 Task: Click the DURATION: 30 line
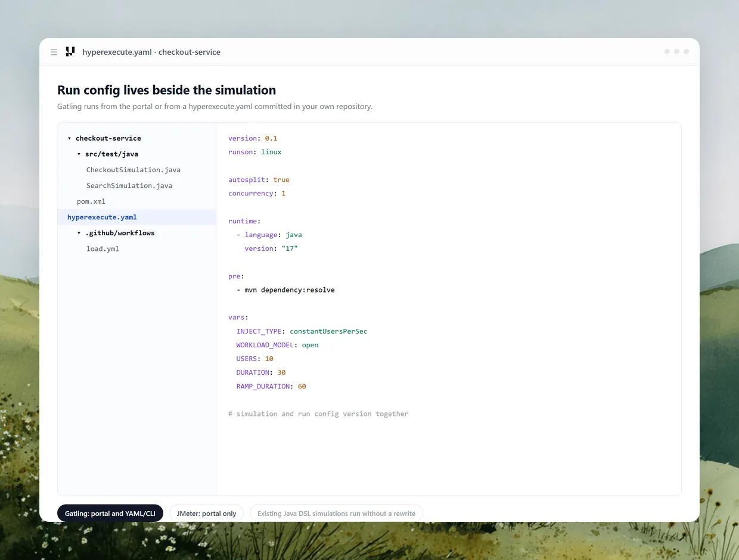tap(261, 372)
